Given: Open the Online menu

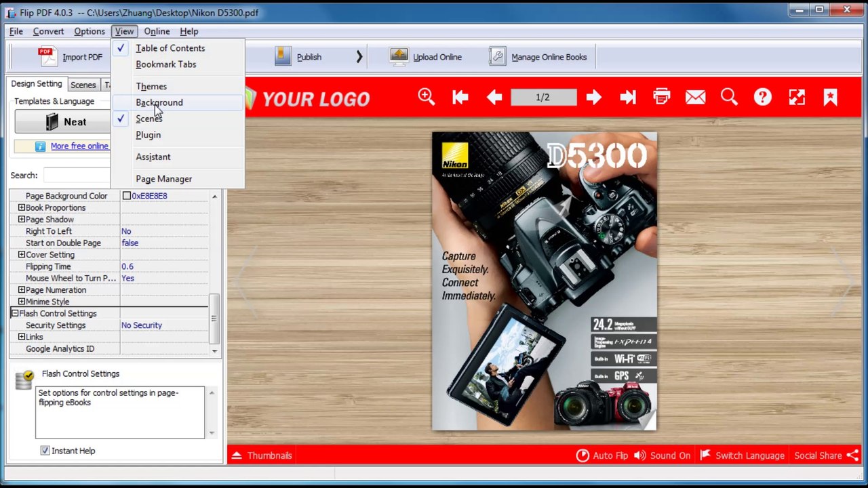Looking at the screenshot, I should tap(157, 31).
